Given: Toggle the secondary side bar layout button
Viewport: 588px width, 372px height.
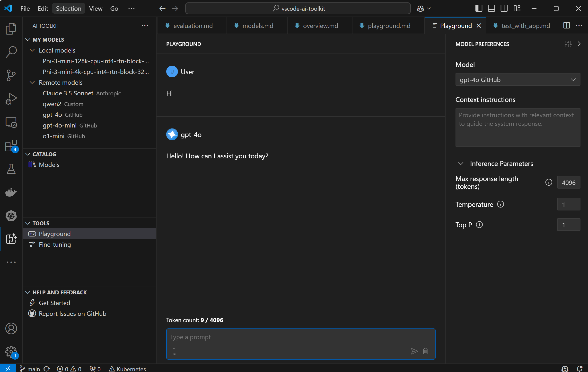Looking at the screenshot, I should [504, 9].
